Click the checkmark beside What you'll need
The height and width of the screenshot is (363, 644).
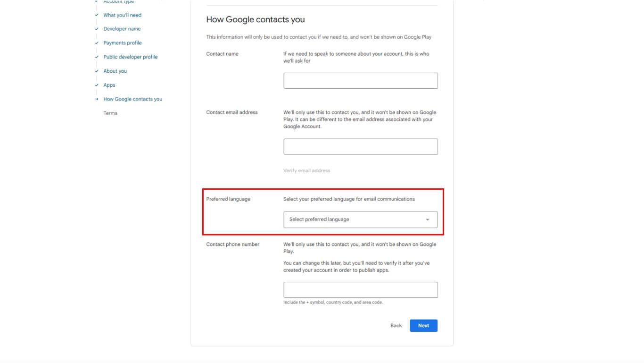(97, 15)
